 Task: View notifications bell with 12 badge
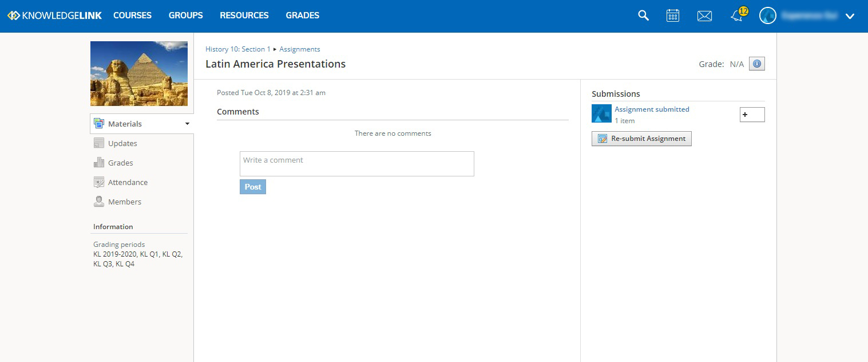click(x=737, y=16)
